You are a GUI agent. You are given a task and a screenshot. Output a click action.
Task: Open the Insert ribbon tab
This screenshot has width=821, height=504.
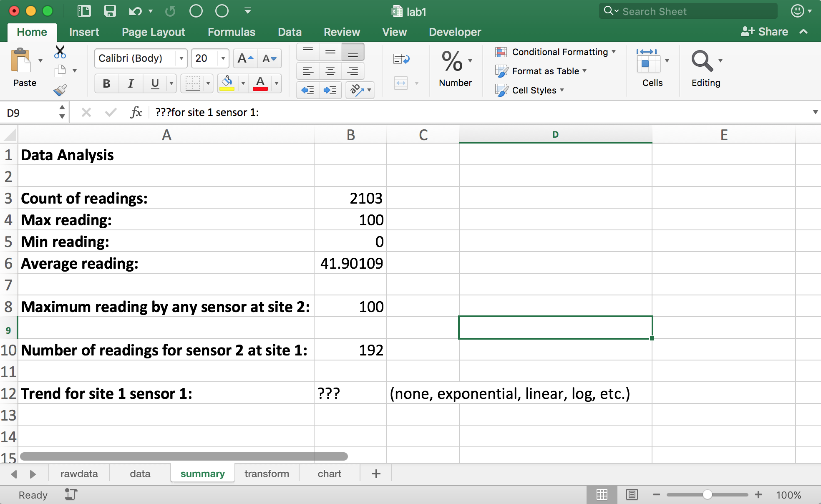(x=84, y=32)
